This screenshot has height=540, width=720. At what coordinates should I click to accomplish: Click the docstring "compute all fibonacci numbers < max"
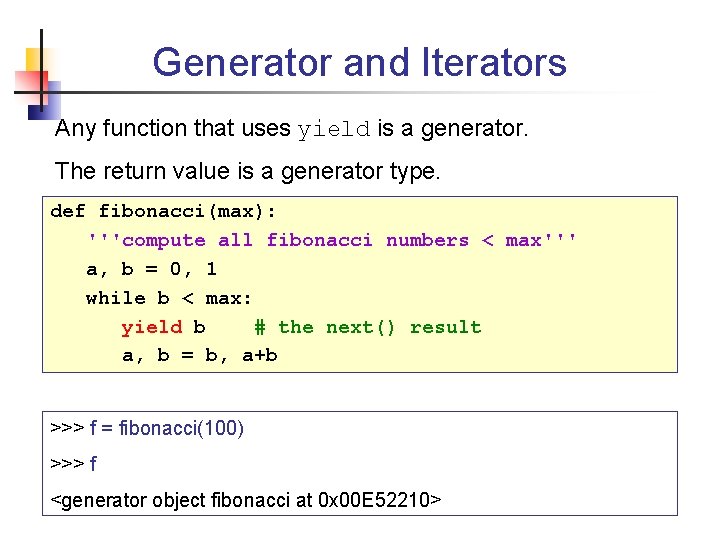coord(332,240)
